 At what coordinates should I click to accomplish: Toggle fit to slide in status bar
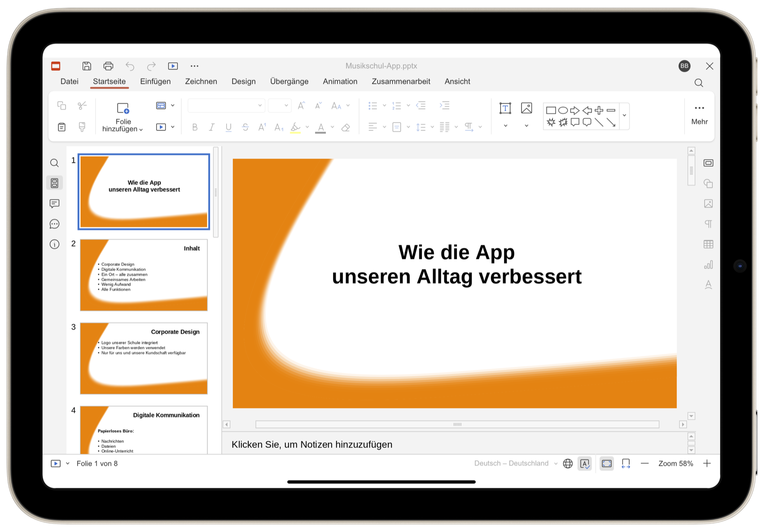607,464
